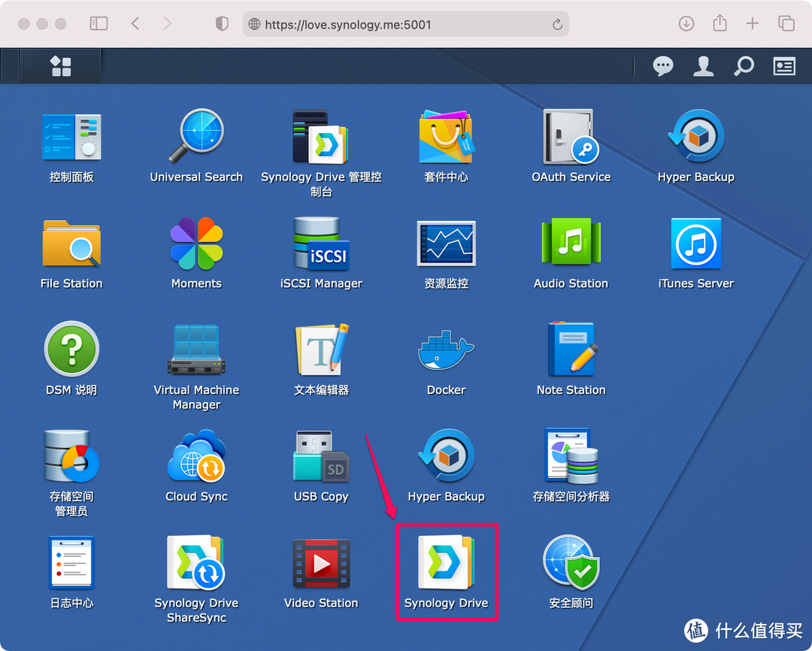Open the DSM user options menu
812x651 pixels.
[x=703, y=66]
